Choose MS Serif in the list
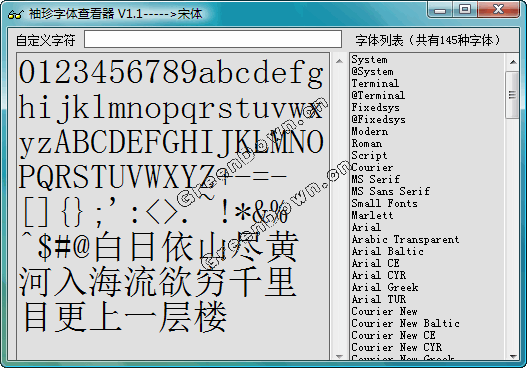Viewport: 527px width, 368px height. (376, 179)
